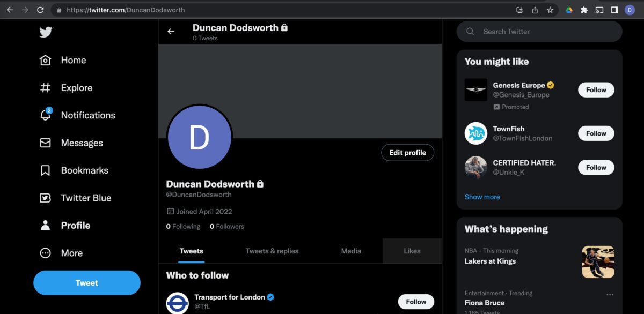
Task: Open Transport for London avatar
Action: click(178, 303)
